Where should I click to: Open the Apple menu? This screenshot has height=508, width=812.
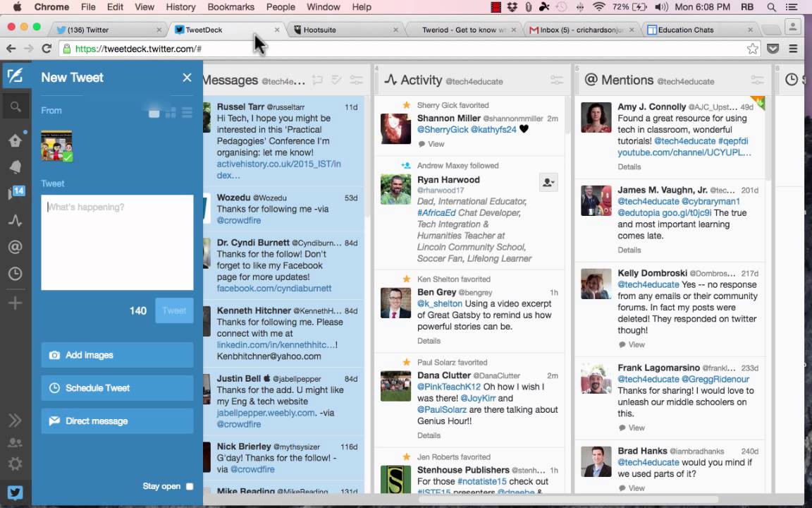click(17, 7)
